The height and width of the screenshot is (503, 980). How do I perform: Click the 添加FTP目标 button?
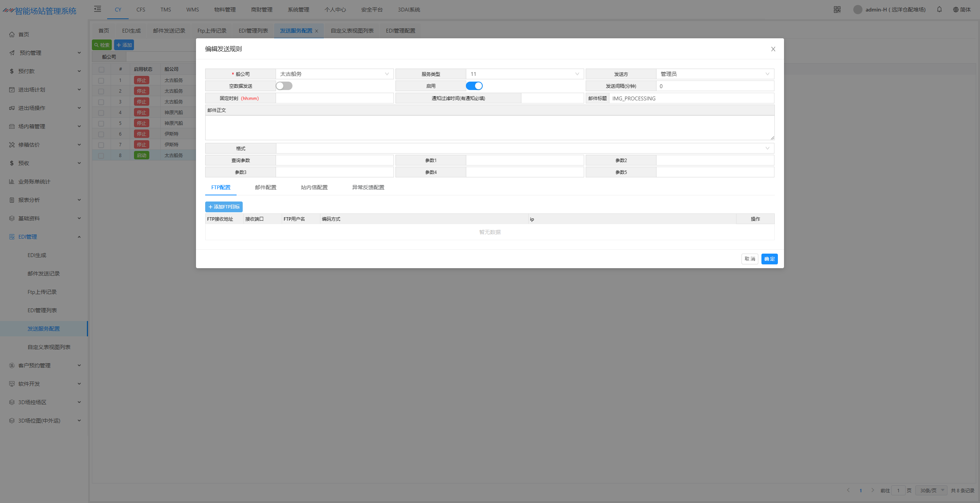point(224,207)
